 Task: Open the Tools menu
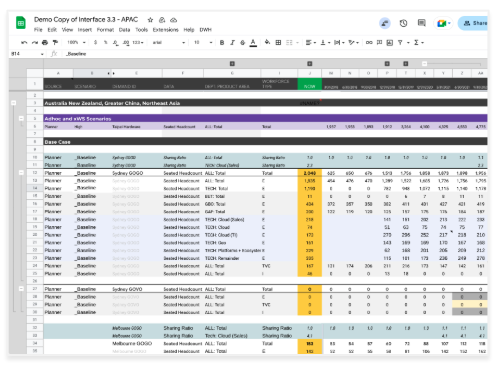click(x=141, y=30)
